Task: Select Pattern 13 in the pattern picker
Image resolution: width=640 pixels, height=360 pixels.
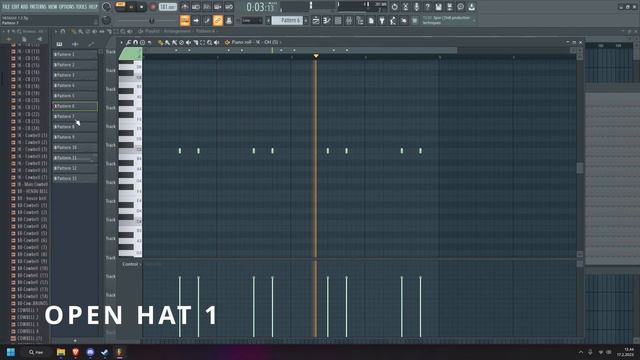Action: tap(75, 178)
